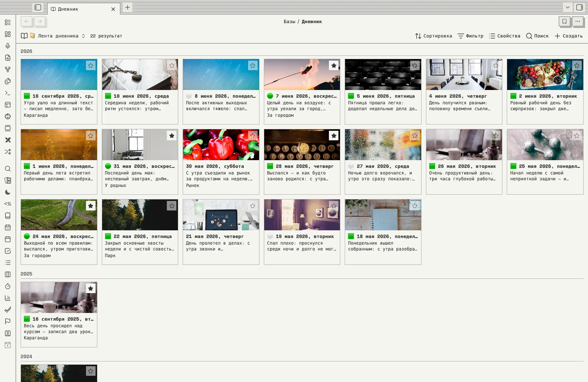Toggle the star on the 16 сентября 2026 card
The height and width of the screenshot is (382, 588).
click(91, 65)
